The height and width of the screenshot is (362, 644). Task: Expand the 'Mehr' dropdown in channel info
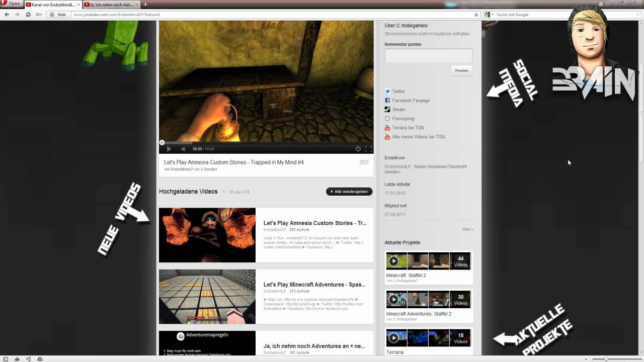pyautogui.click(x=468, y=229)
